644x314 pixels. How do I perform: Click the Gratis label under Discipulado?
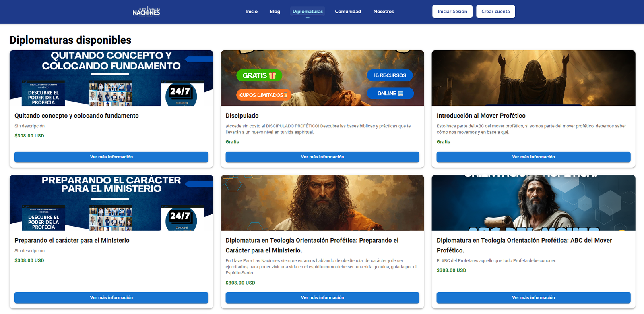(x=232, y=142)
